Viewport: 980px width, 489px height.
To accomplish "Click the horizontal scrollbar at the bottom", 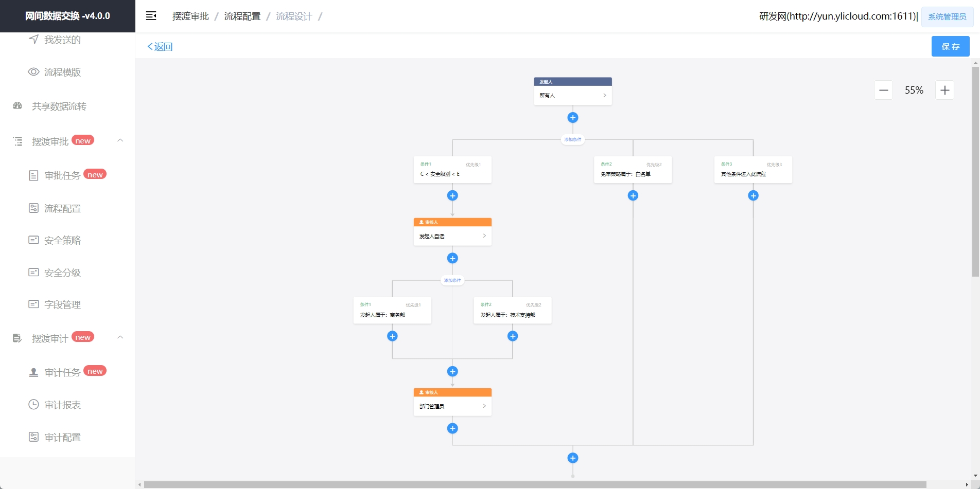I will coord(535,484).
